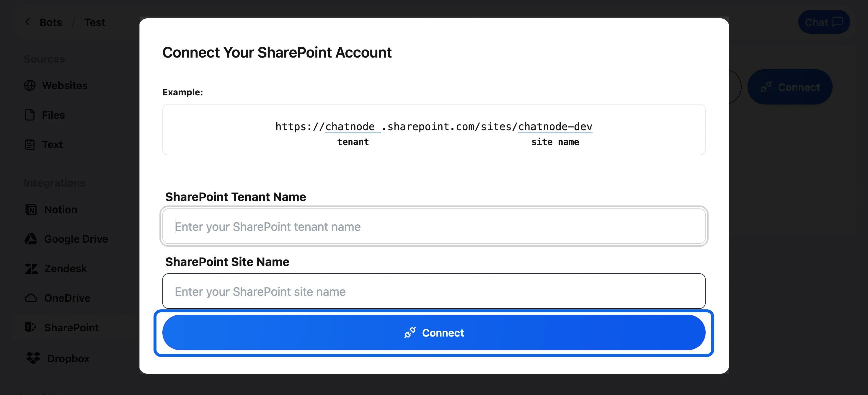This screenshot has height=395, width=868.
Task: Click the SharePoint logo icon in sidebar
Action: 30,327
